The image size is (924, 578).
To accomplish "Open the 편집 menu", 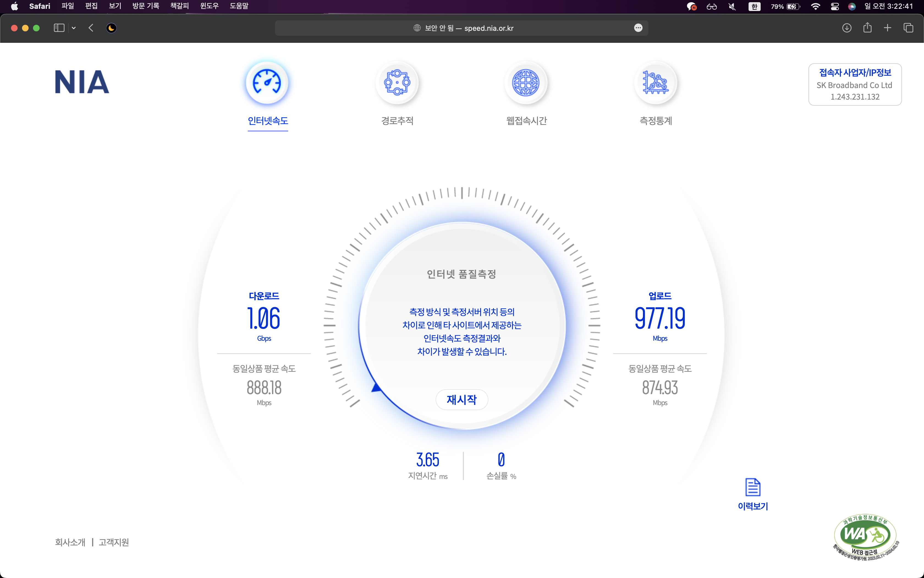I will pyautogui.click(x=91, y=6).
